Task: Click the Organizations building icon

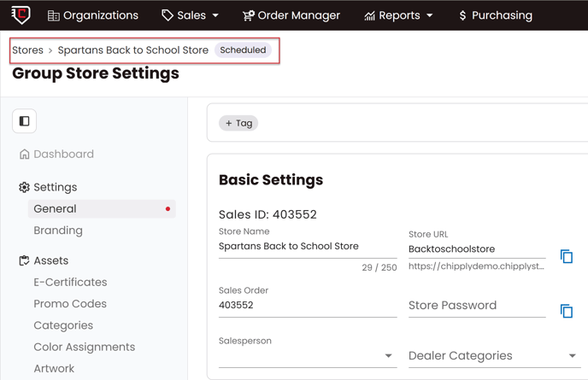Action: tap(54, 15)
